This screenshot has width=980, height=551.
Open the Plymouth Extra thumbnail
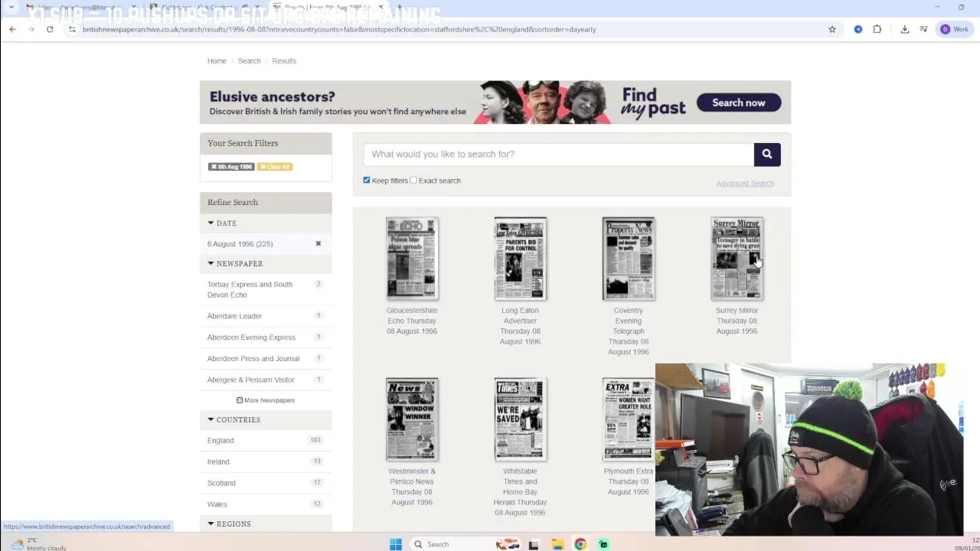click(629, 419)
